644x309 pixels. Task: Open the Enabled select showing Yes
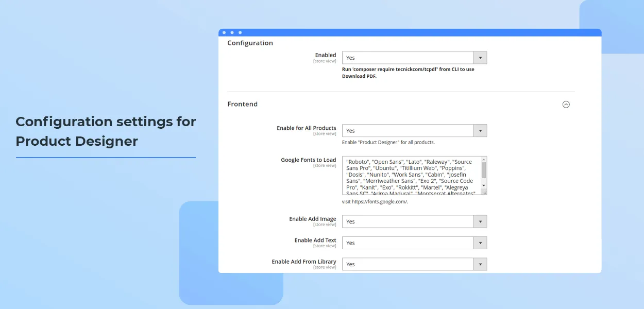coord(407,58)
